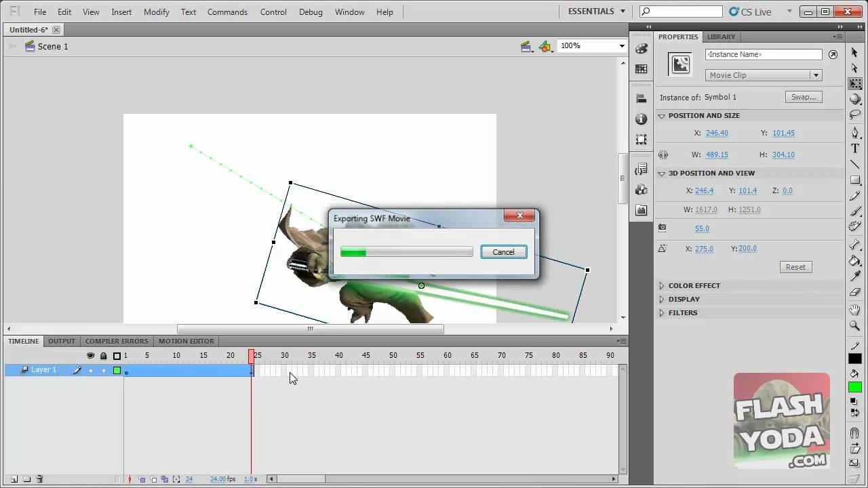Select the Subselection tool
Image resolution: width=868 pixels, height=488 pixels.
coord(855,68)
